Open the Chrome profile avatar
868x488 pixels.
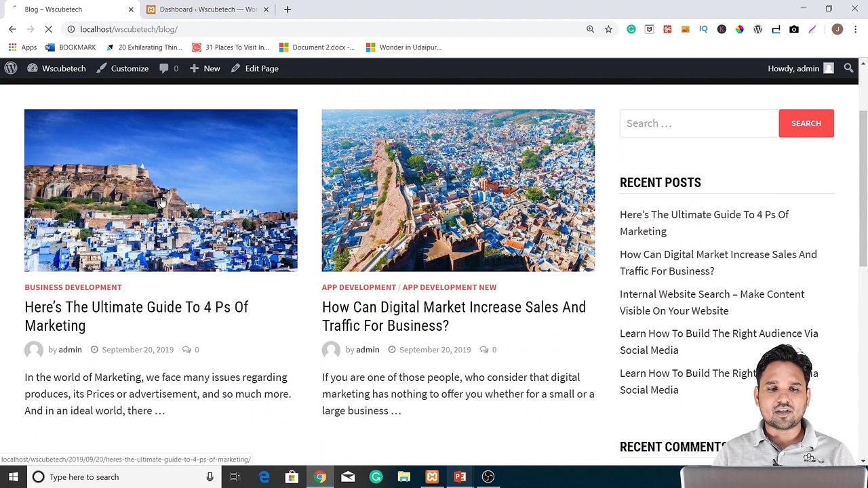(x=837, y=29)
